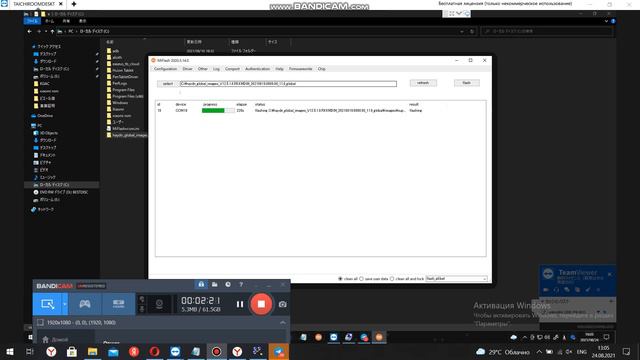Open the Authentication menu in MiFlash
Viewport: 640px width, 360px height.
tap(257, 69)
